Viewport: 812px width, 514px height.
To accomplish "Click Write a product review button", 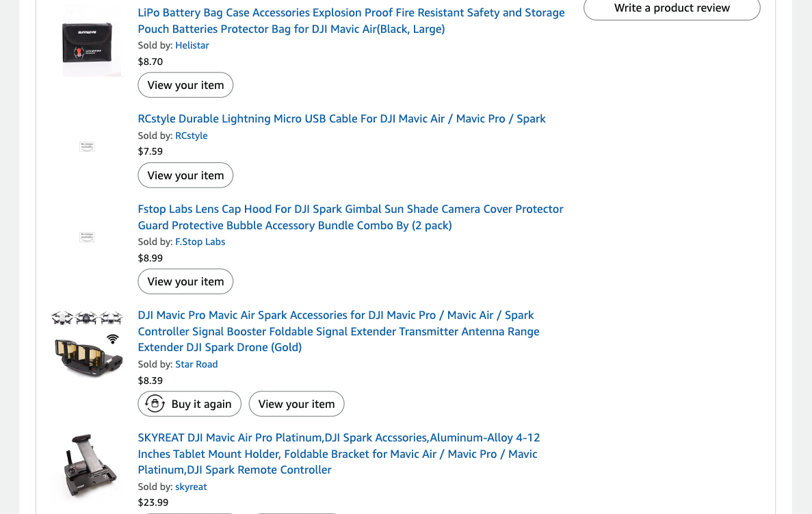I will pos(671,8).
